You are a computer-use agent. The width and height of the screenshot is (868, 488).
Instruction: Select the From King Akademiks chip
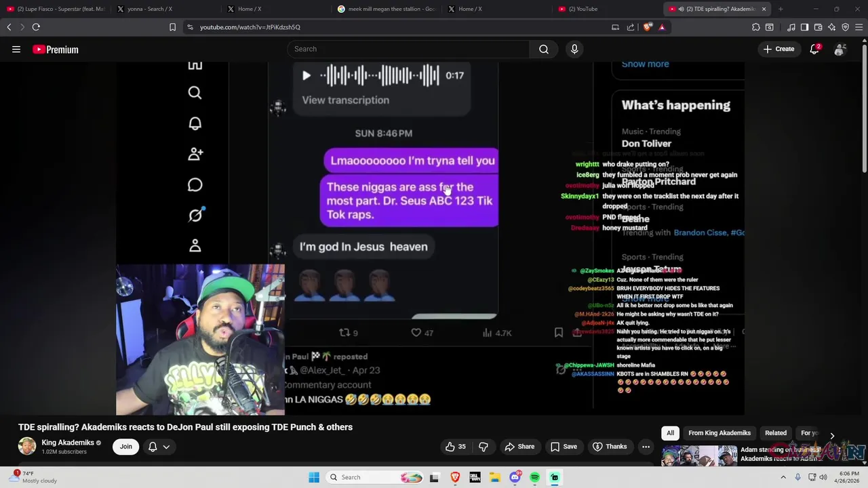click(x=719, y=433)
